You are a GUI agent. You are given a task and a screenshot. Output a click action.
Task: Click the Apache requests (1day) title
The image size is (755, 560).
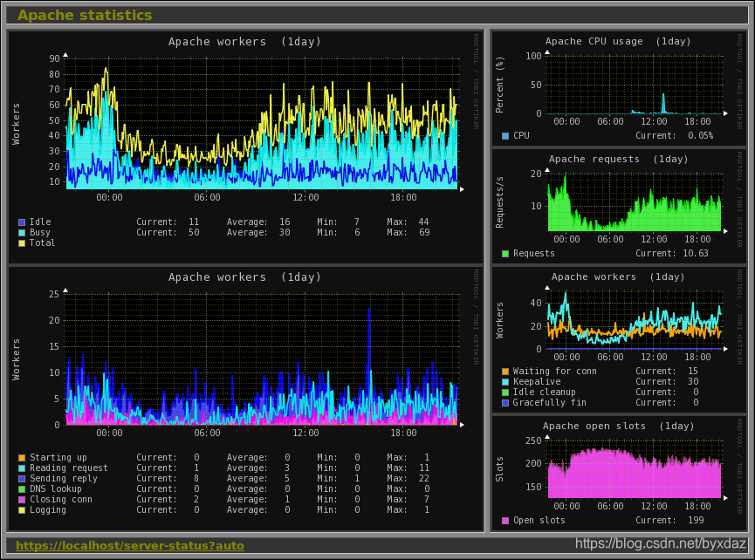[618, 159]
